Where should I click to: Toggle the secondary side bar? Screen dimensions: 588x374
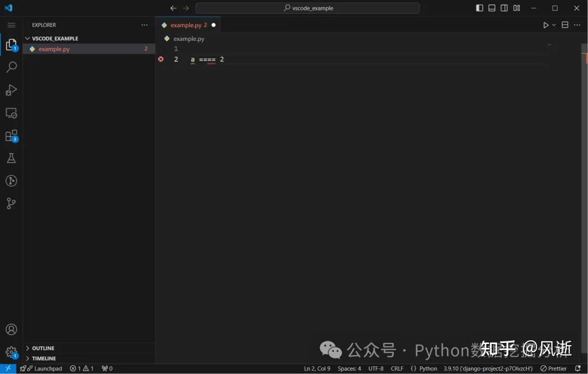[504, 8]
